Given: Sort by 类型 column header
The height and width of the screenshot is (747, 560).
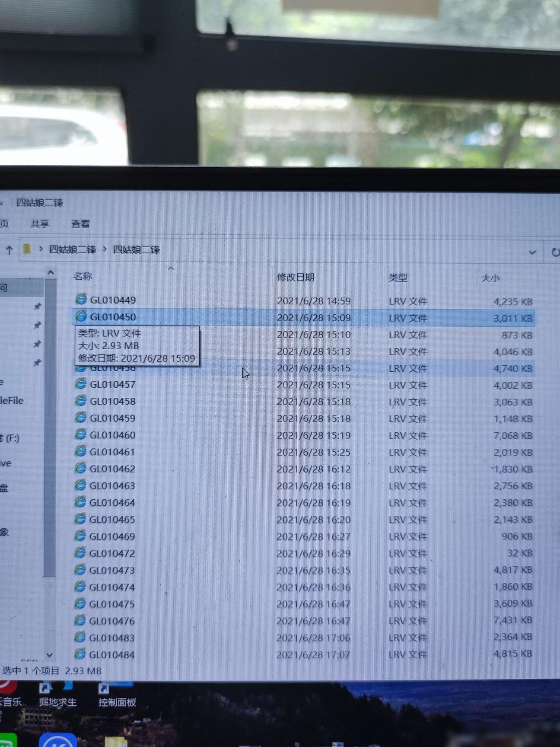Looking at the screenshot, I should tap(398, 278).
